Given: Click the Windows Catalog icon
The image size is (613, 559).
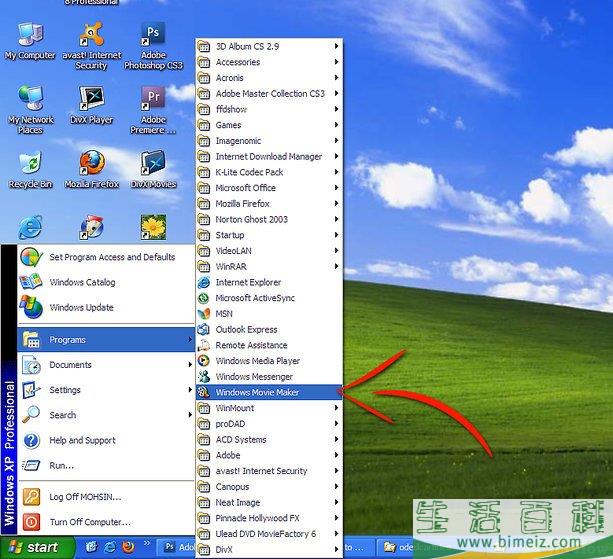Looking at the screenshot, I should (31, 282).
